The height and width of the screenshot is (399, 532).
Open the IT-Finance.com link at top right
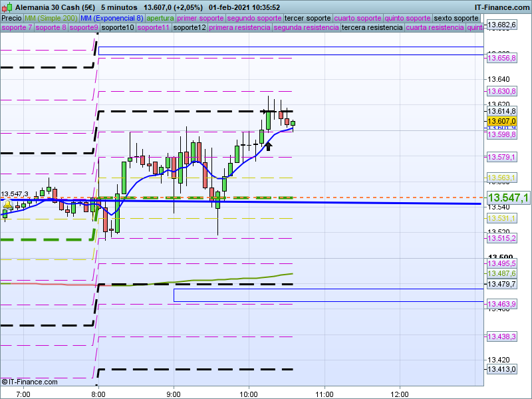(x=502, y=7)
